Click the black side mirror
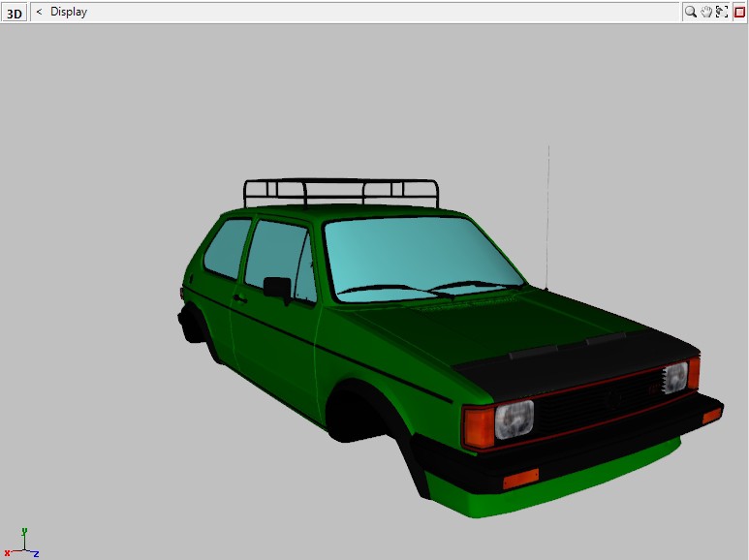The width and height of the screenshot is (749, 560). pos(277,287)
